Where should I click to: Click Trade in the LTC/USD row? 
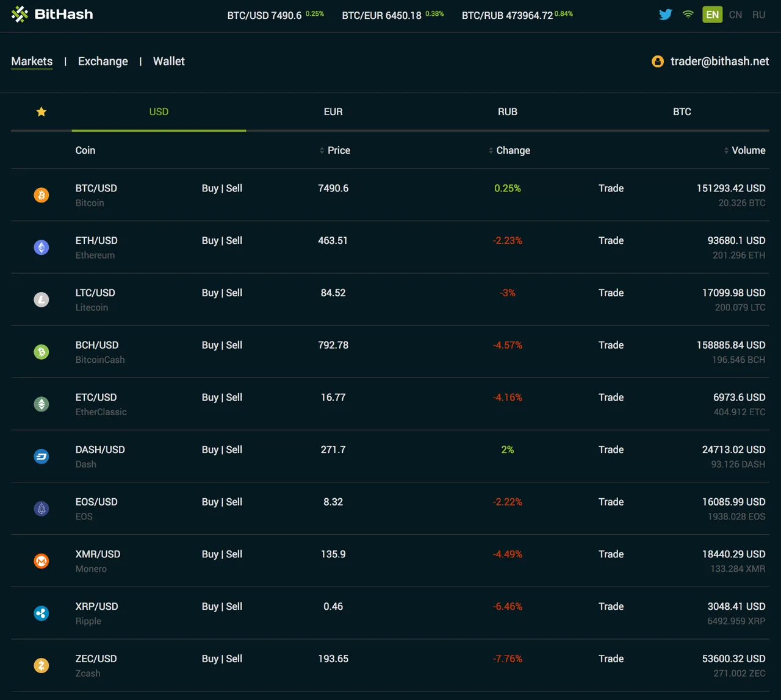coord(611,293)
